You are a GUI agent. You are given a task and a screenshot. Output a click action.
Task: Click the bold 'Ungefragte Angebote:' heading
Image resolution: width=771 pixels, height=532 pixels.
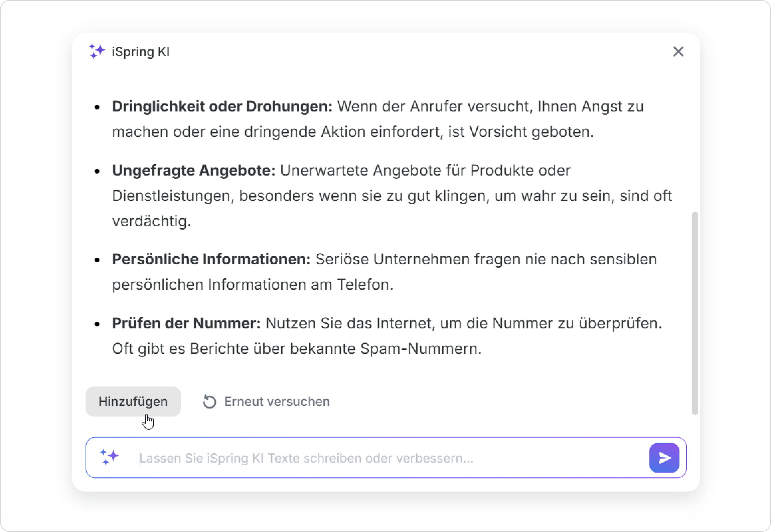pos(193,171)
